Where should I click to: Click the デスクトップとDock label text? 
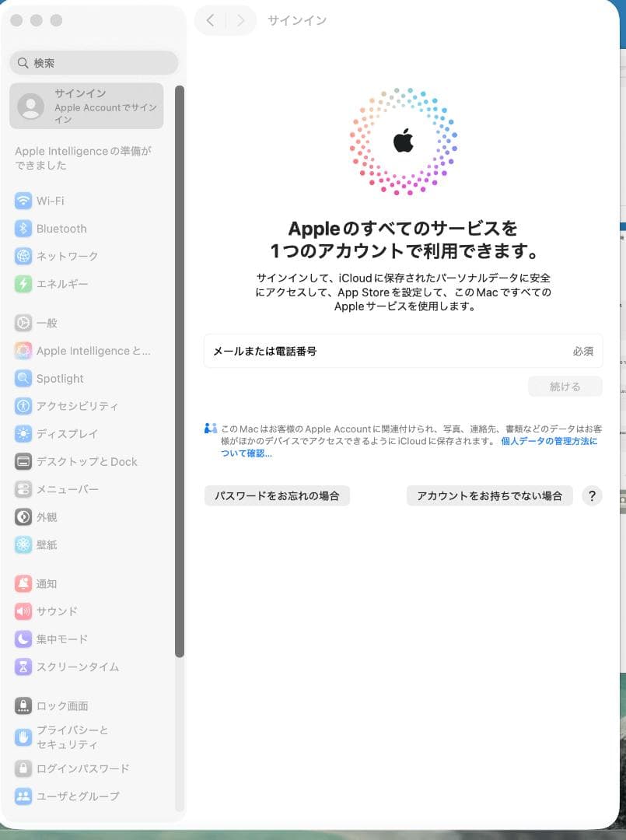pyautogui.click(x=87, y=461)
